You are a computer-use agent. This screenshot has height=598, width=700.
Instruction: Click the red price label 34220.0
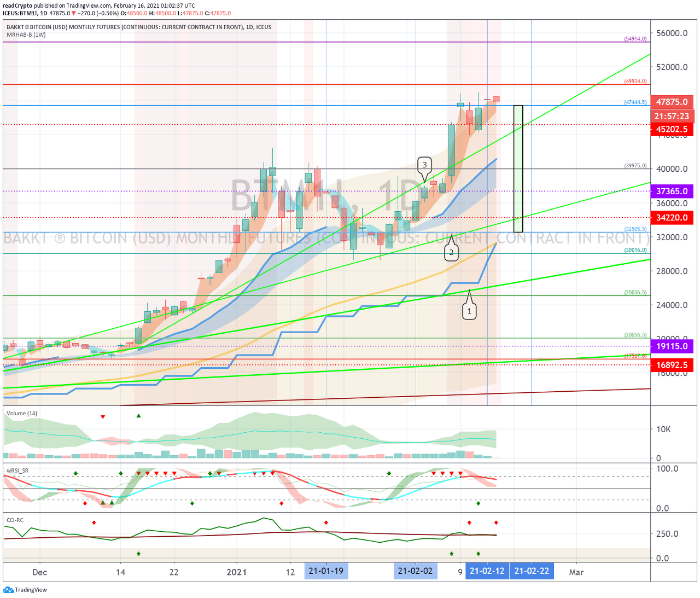[x=672, y=218]
